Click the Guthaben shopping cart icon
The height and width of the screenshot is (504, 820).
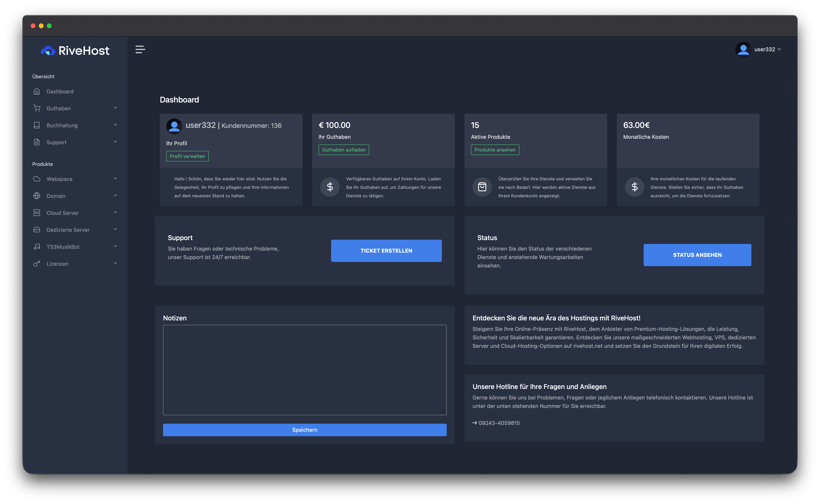click(37, 108)
